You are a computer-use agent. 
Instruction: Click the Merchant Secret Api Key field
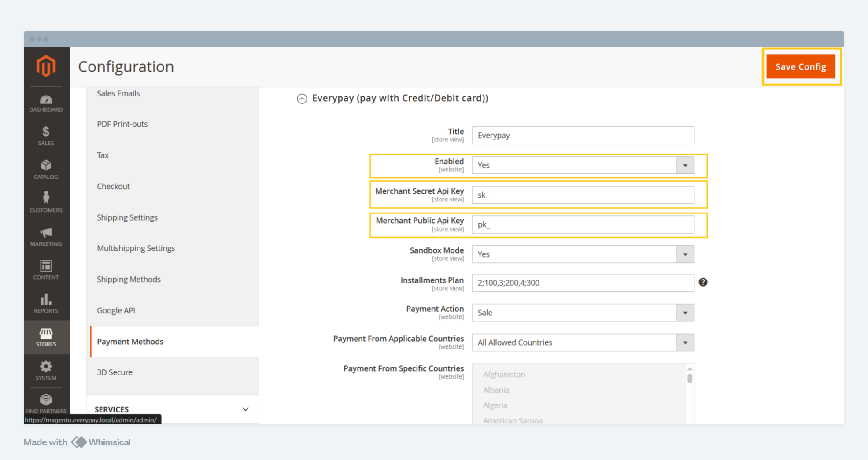(x=583, y=195)
